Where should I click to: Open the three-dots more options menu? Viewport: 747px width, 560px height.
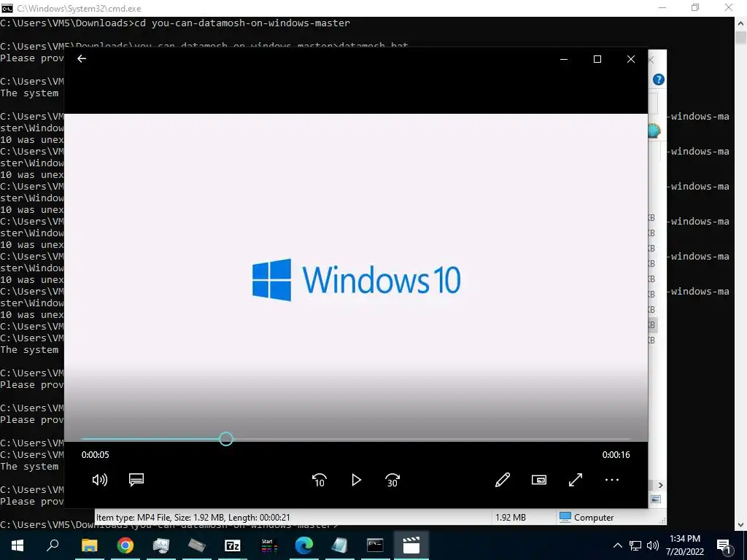point(612,480)
